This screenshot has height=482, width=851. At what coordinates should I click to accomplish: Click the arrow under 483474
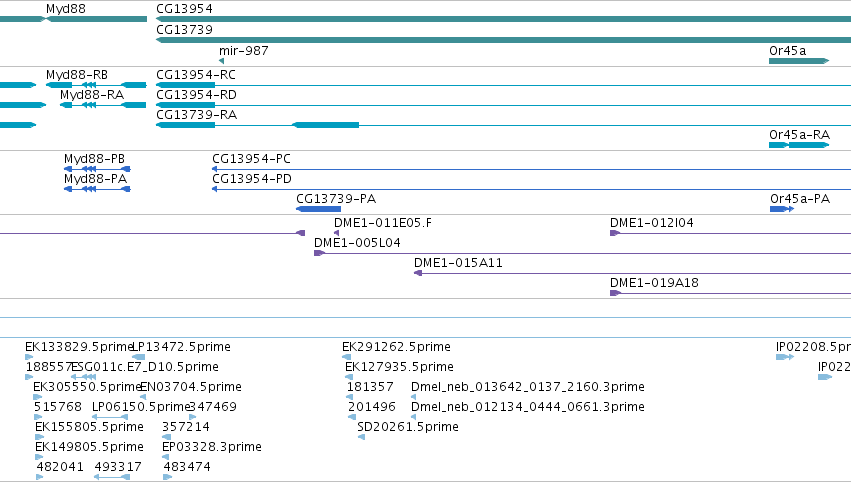pos(168,477)
